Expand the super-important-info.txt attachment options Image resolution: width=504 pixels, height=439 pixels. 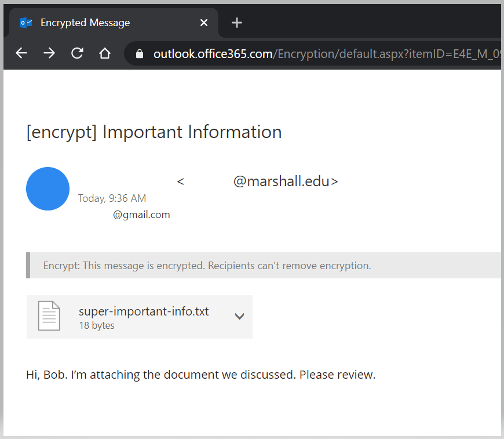[239, 316]
